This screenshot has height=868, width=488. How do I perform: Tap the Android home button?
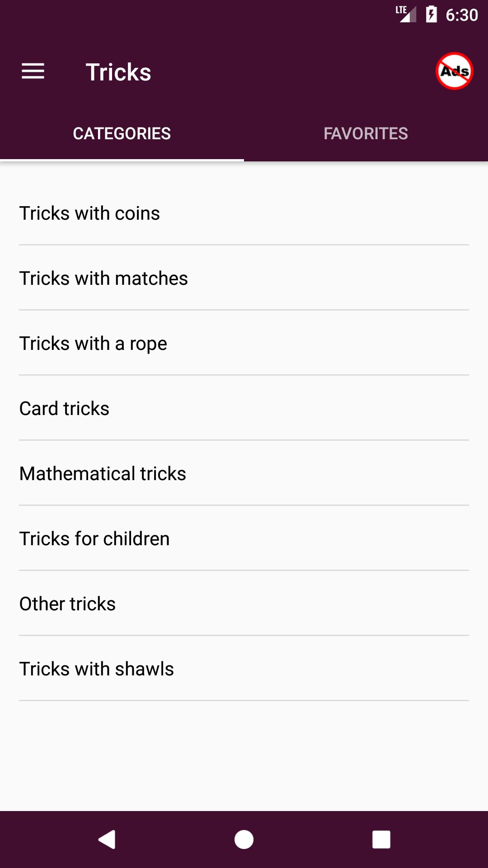click(x=244, y=840)
